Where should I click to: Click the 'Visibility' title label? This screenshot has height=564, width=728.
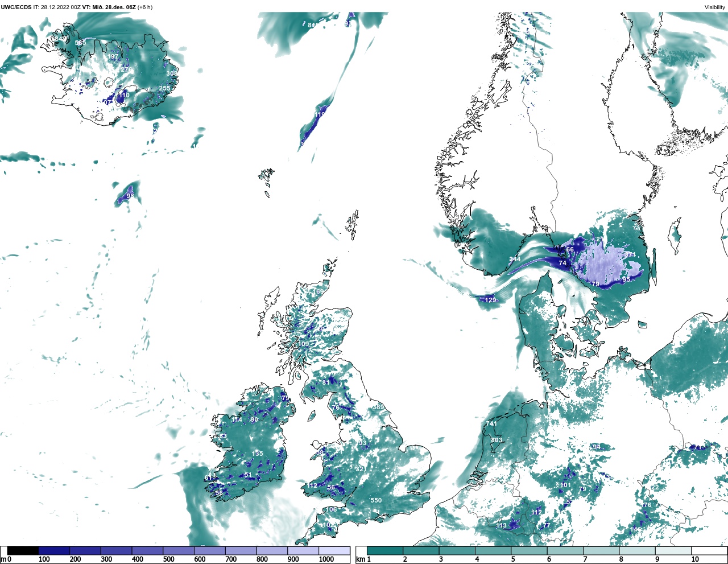coord(715,7)
